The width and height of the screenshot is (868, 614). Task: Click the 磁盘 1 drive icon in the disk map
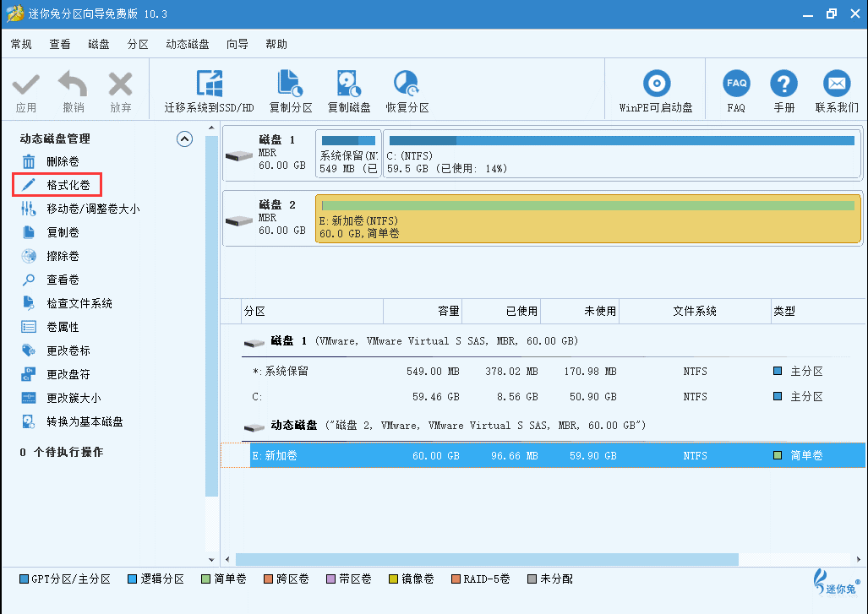coord(239,156)
